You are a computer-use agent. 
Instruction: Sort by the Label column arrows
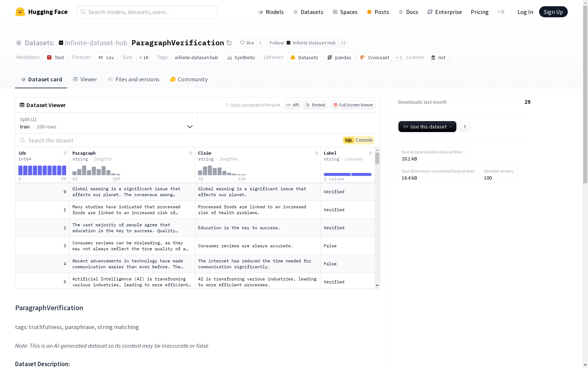click(x=370, y=153)
